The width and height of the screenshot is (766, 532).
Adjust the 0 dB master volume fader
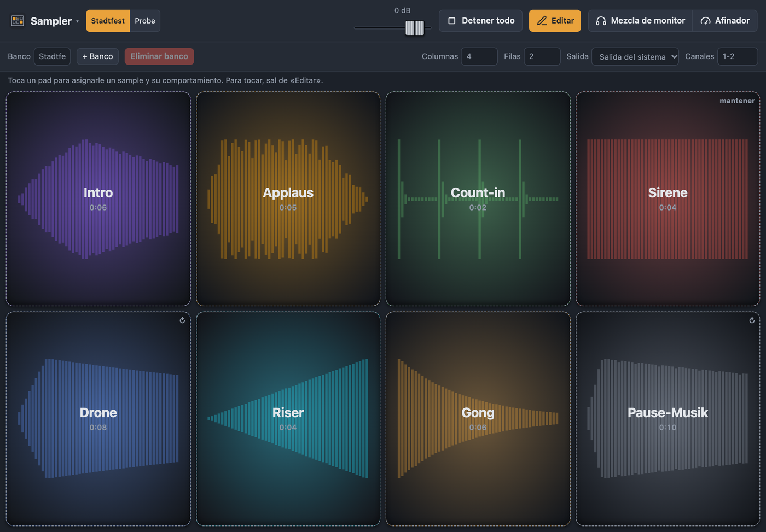coord(415,27)
